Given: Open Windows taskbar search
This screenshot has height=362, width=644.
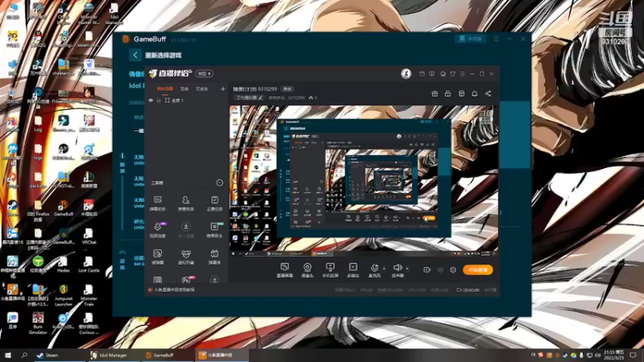Looking at the screenshot, I should [x=24, y=355].
